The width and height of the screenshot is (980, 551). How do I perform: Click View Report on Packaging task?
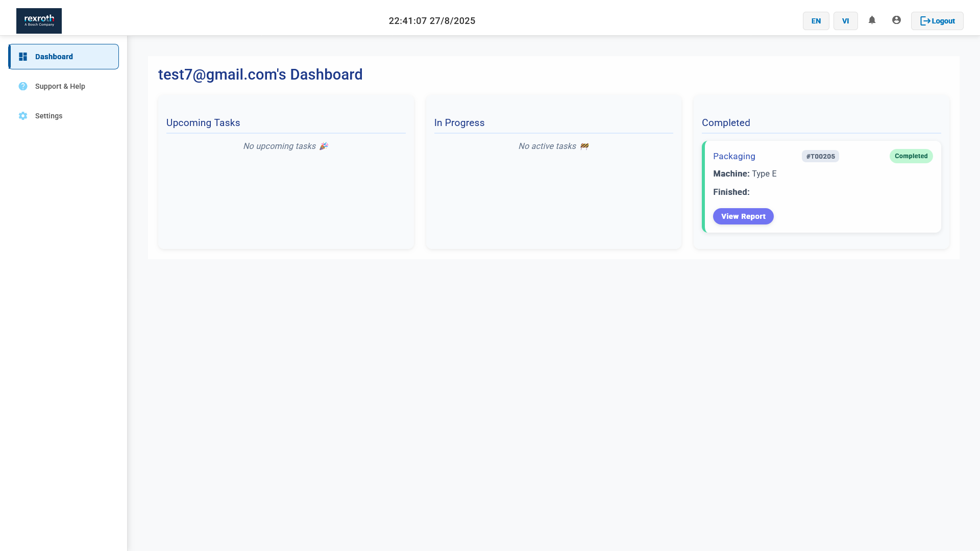click(x=743, y=216)
